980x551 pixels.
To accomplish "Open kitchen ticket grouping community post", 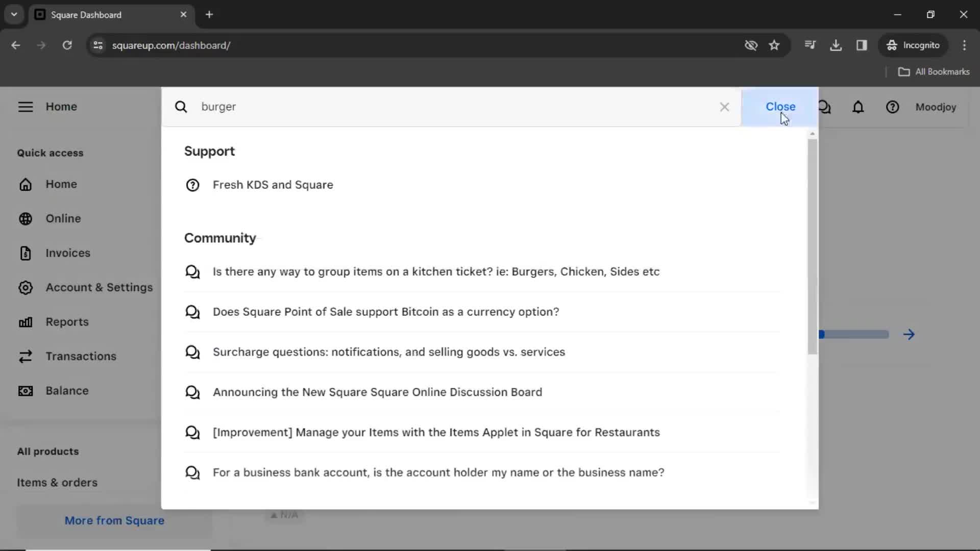I will (436, 271).
